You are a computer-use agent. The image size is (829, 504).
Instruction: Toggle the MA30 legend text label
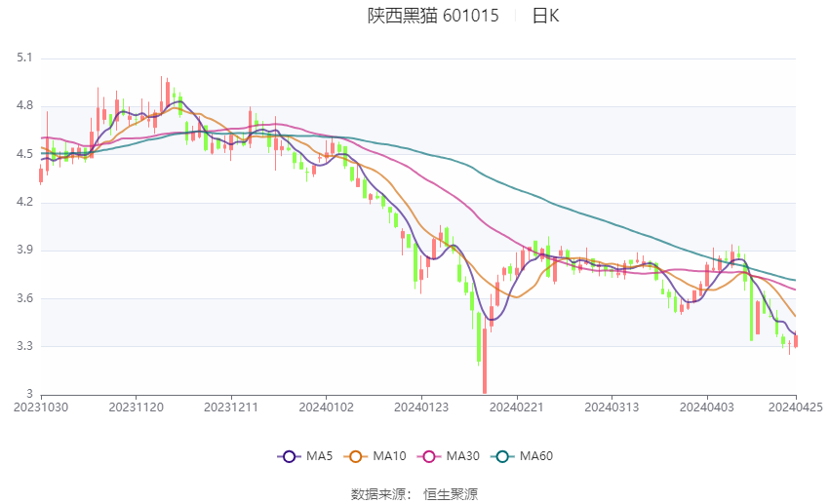click(x=462, y=456)
